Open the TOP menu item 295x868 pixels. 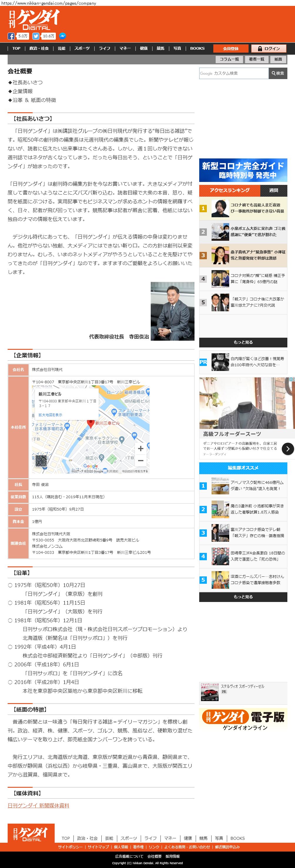pos(16,48)
